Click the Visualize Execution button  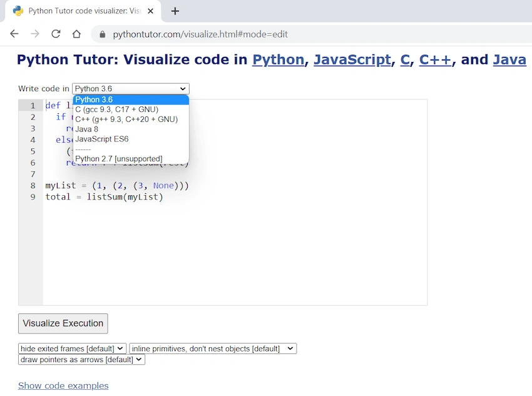(x=63, y=323)
